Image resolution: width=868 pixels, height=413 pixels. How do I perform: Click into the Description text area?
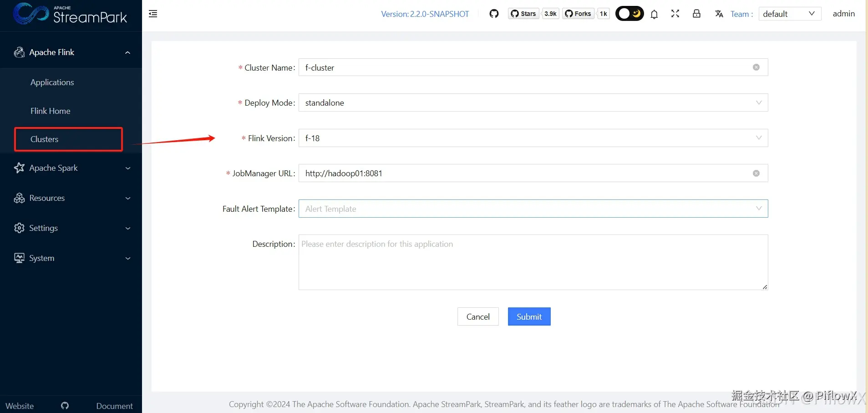(x=533, y=262)
